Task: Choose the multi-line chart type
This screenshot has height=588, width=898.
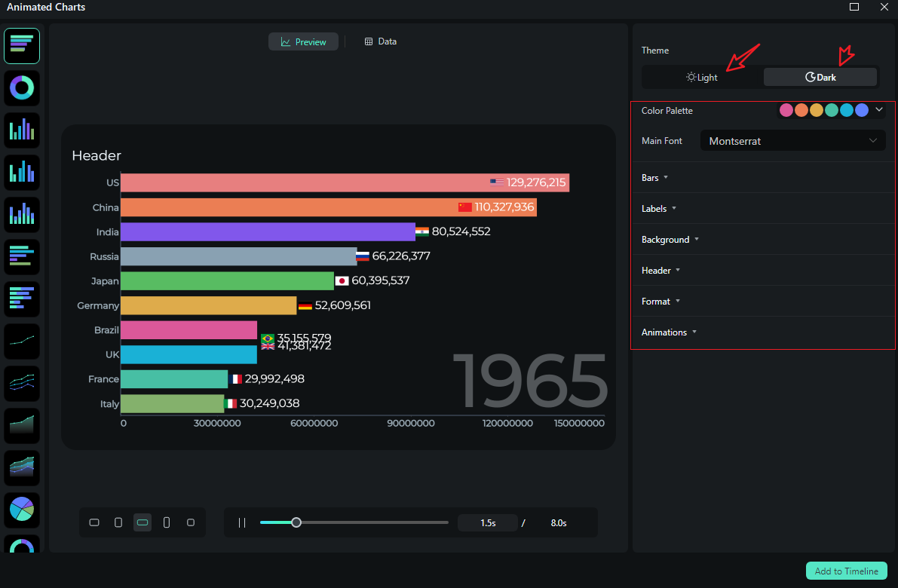Action: 21,384
